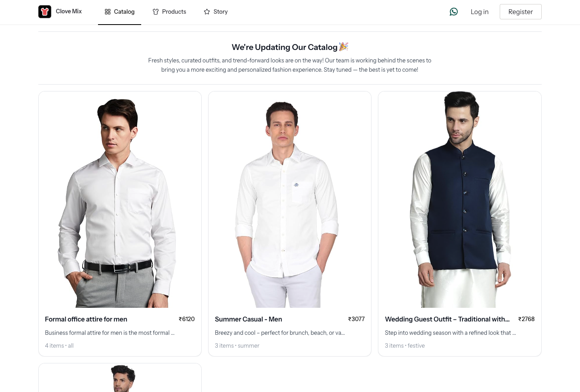
Task: Click the Story star icon
Action: (x=207, y=12)
